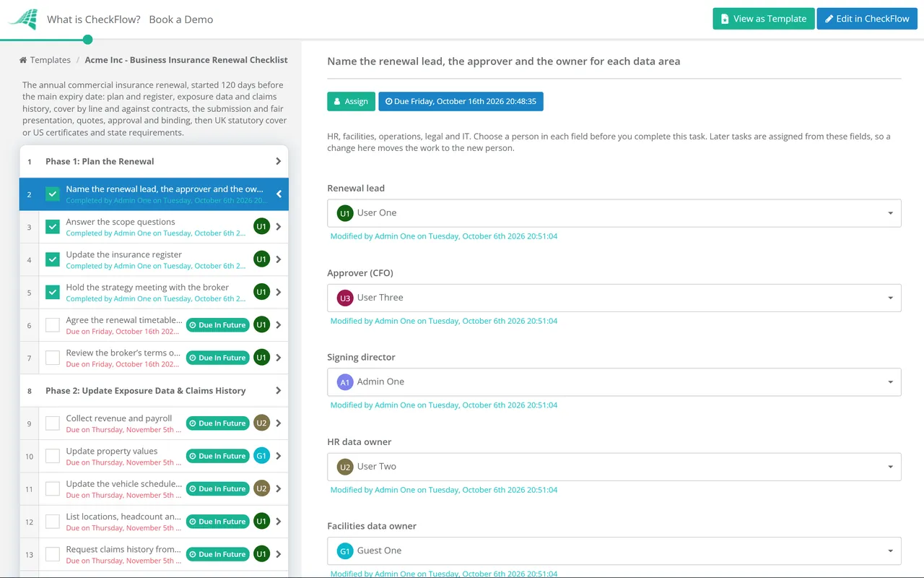The image size is (924, 578).
Task: Check the Request claims history checkbox
Action: click(53, 554)
